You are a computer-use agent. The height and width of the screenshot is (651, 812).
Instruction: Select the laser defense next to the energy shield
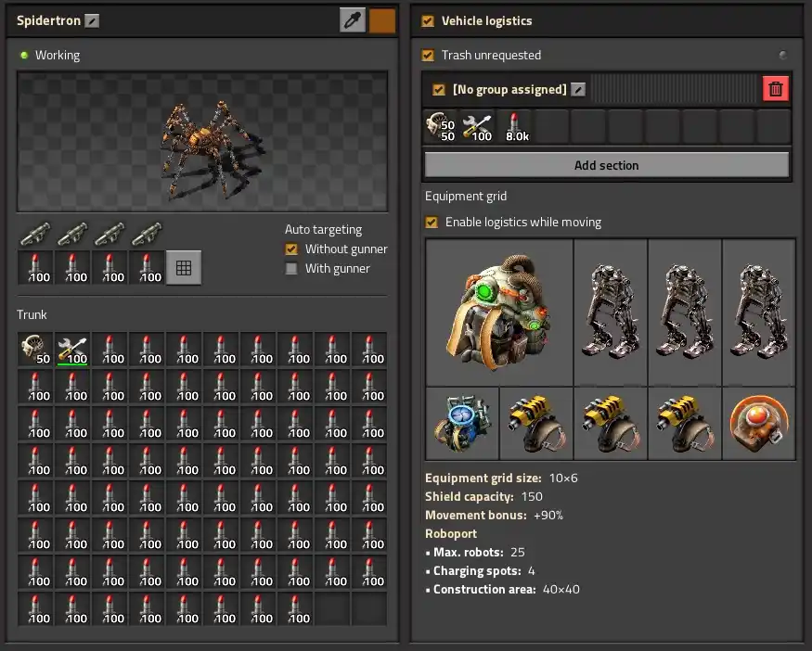click(685, 423)
